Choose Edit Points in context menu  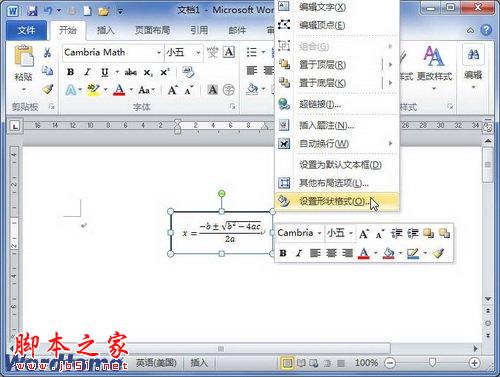click(337, 25)
